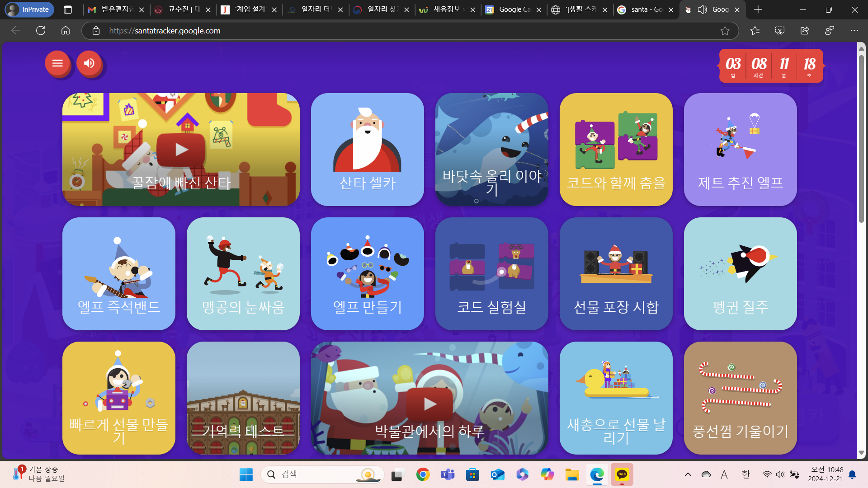The image size is (868, 488).
Task: Open the Windows Start menu
Action: click(x=246, y=474)
